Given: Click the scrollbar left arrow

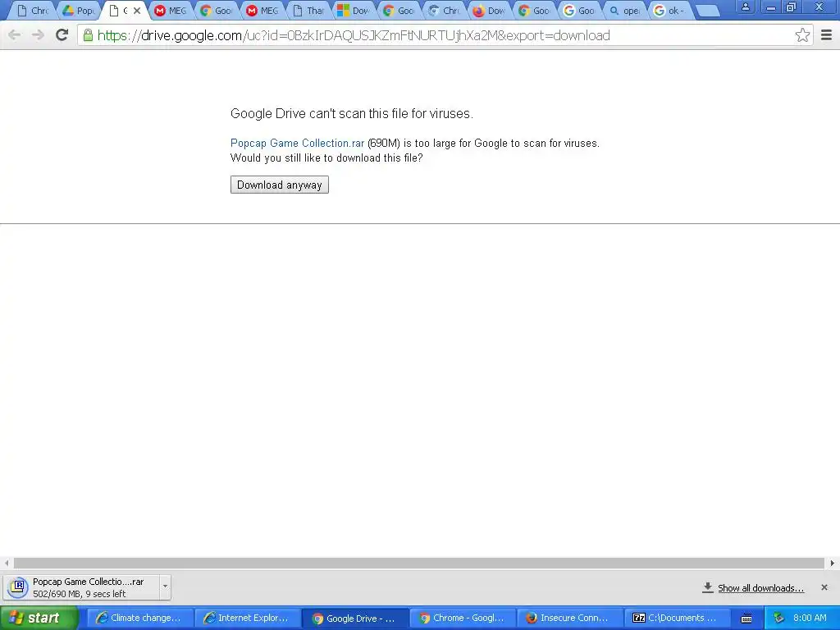Looking at the screenshot, I should coord(7,563).
